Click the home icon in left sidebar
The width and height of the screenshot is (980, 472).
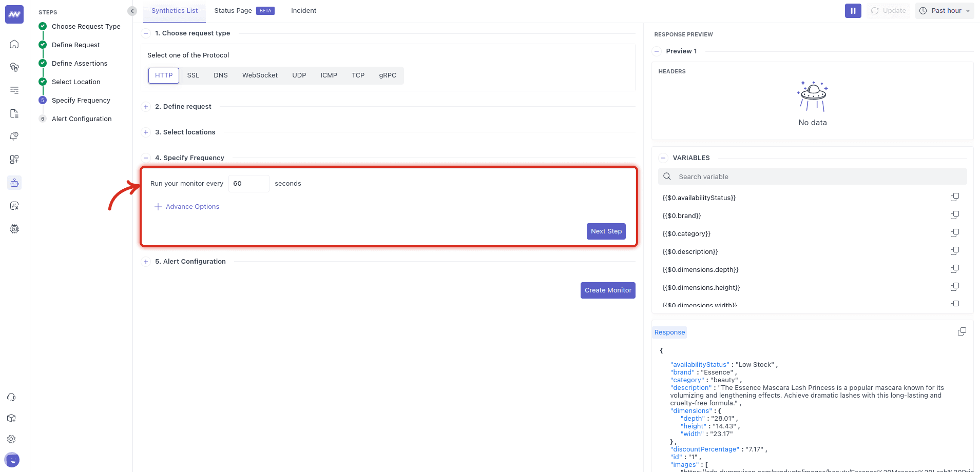tap(14, 44)
